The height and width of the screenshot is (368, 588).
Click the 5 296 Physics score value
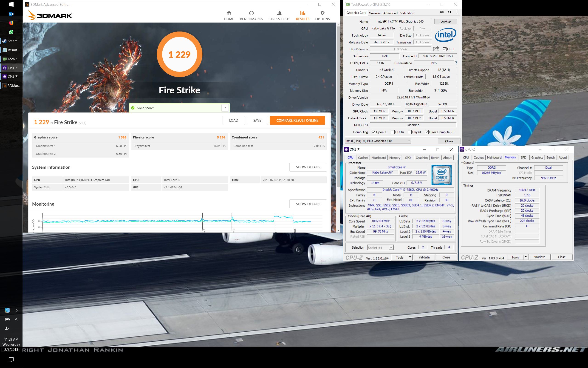coord(221,137)
